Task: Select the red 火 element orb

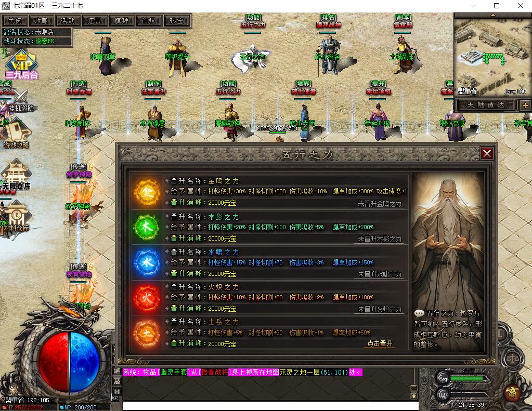Action: [147, 298]
